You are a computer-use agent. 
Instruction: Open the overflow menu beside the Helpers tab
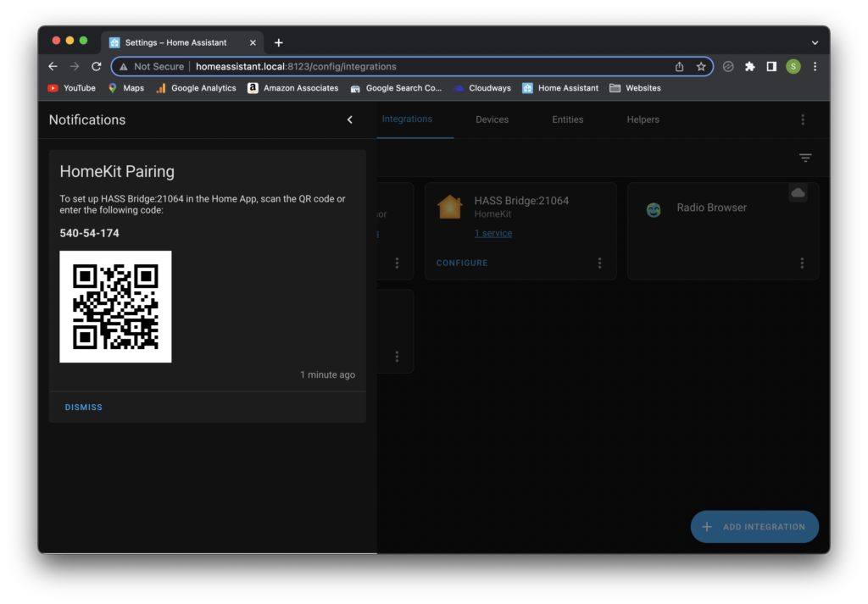click(803, 119)
